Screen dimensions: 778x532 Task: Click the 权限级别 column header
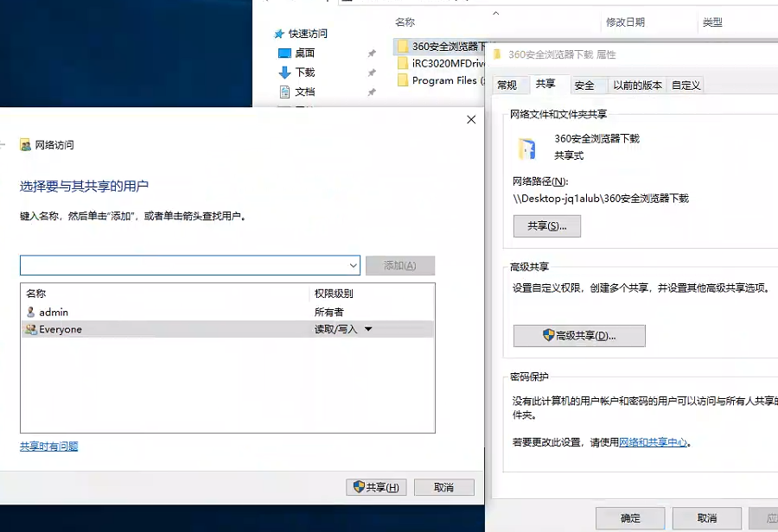(334, 294)
